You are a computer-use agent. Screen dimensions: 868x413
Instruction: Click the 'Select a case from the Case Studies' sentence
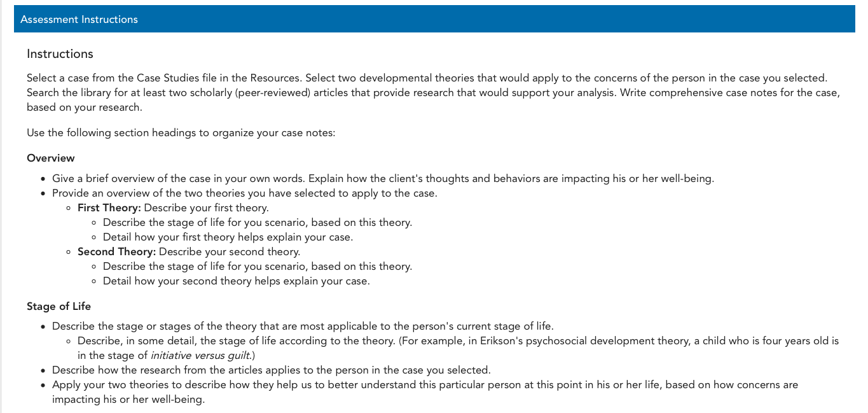(165, 78)
